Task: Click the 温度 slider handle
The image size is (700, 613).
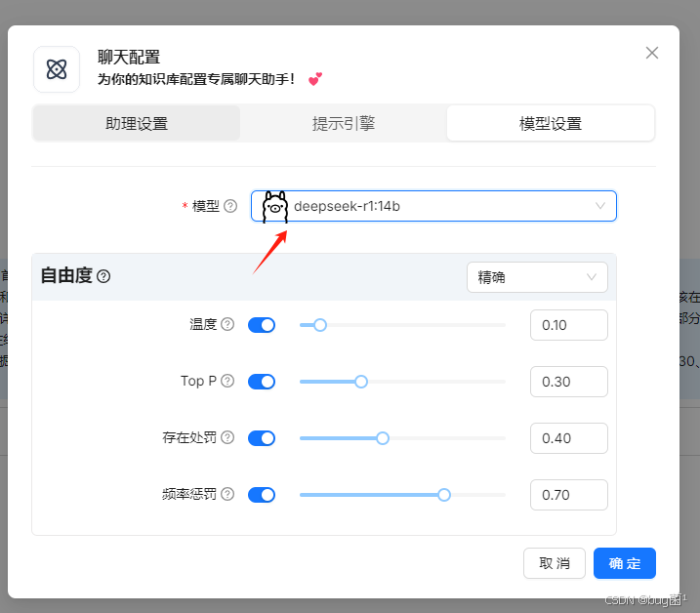Action: 320,325
